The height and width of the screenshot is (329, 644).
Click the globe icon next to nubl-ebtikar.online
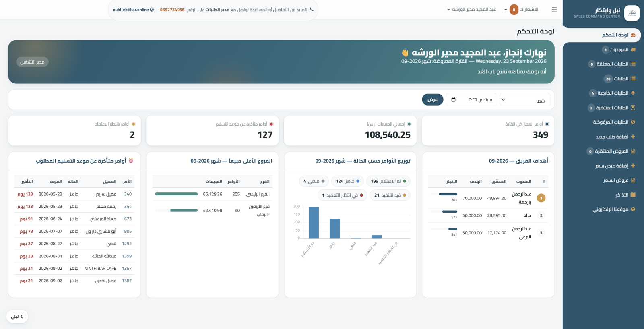[x=152, y=10]
